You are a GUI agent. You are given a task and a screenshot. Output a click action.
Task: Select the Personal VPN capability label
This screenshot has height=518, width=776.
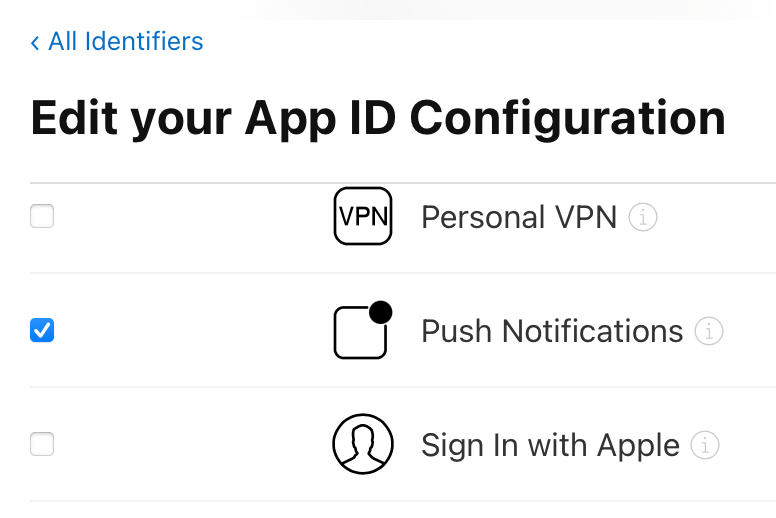tap(519, 217)
